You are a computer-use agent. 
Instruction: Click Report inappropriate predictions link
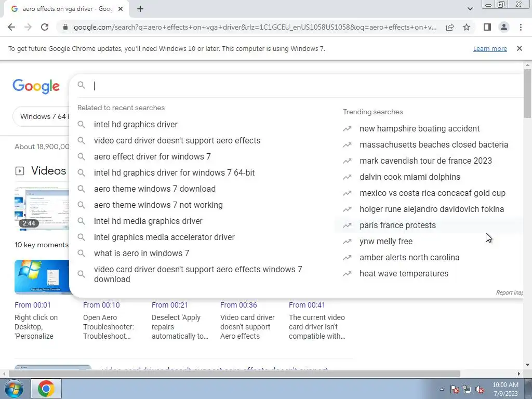pos(509,292)
